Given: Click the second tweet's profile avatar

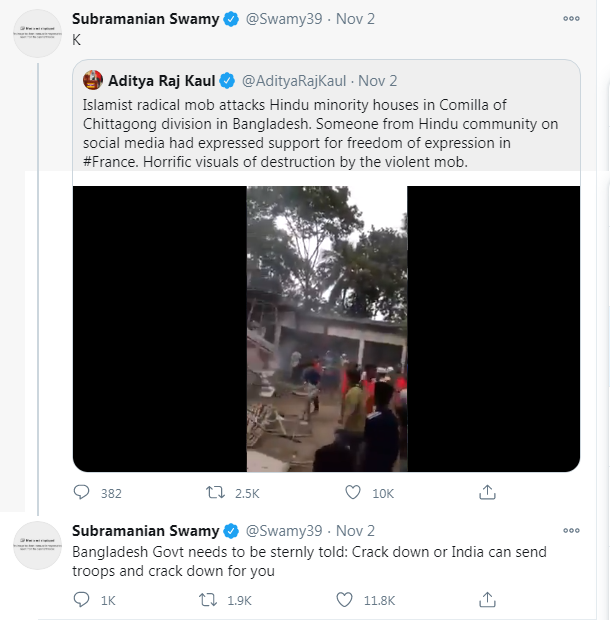Looking at the screenshot, I should tap(38, 547).
